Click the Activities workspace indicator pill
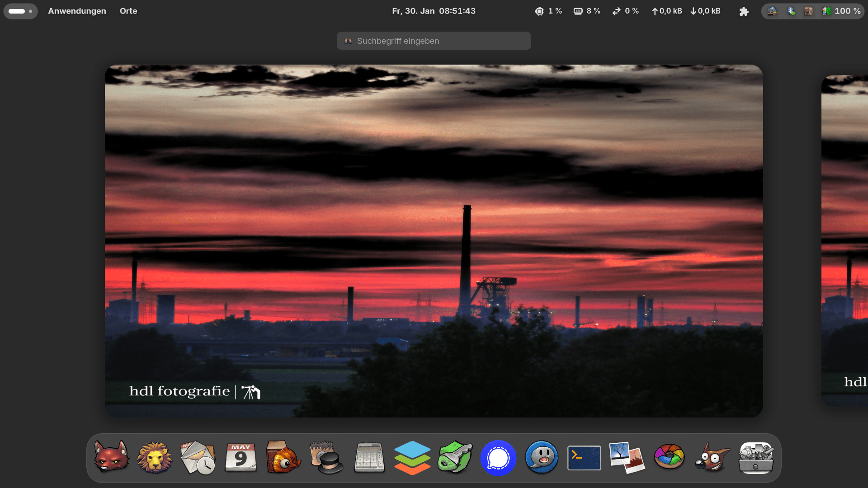Screen dimensions: 868x488 (20, 11)
